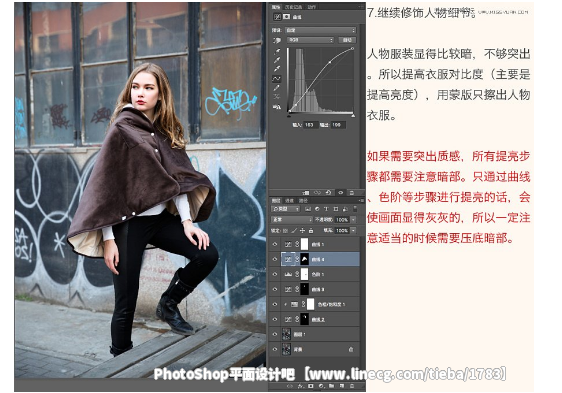Filter layers by shape layers icon
Viewport: 562px width, 393px height.
[x=336, y=209]
